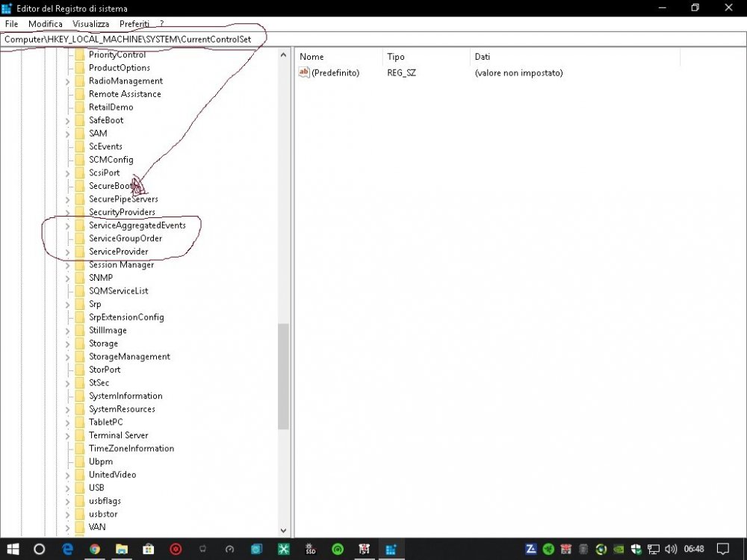Click the registry path address bar
Image resolution: width=747 pixels, height=560 pixels.
(373, 40)
